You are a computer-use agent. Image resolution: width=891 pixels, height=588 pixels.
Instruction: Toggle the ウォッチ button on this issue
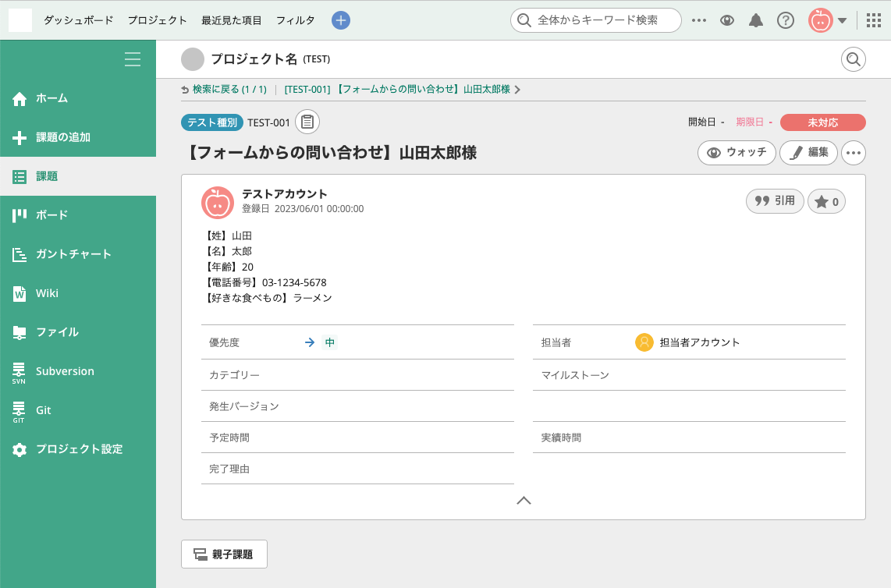[x=736, y=153]
